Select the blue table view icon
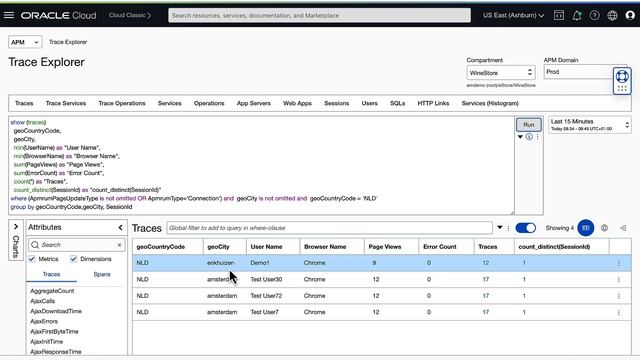 585,228
